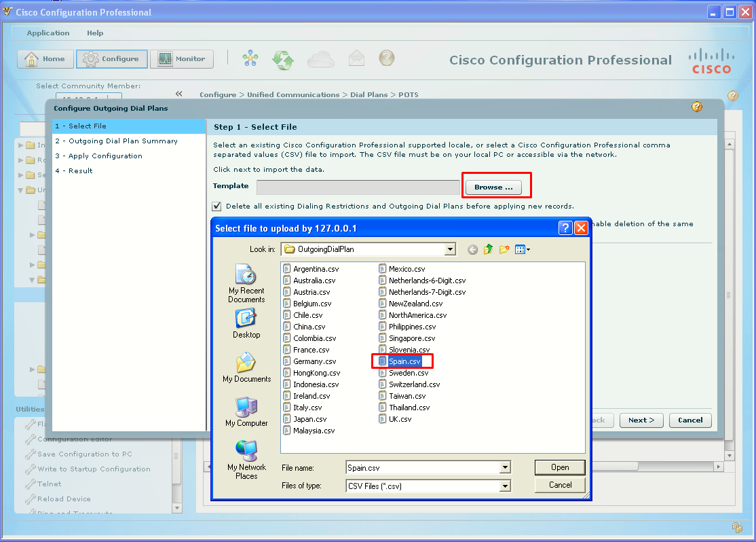756x542 pixels.
Task: Click main pane vertical scrollbar down arrow
Action: point(730,456)
